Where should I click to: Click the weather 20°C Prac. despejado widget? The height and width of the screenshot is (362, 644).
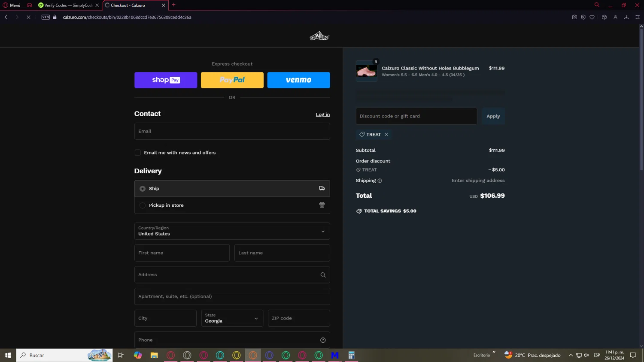532,355
